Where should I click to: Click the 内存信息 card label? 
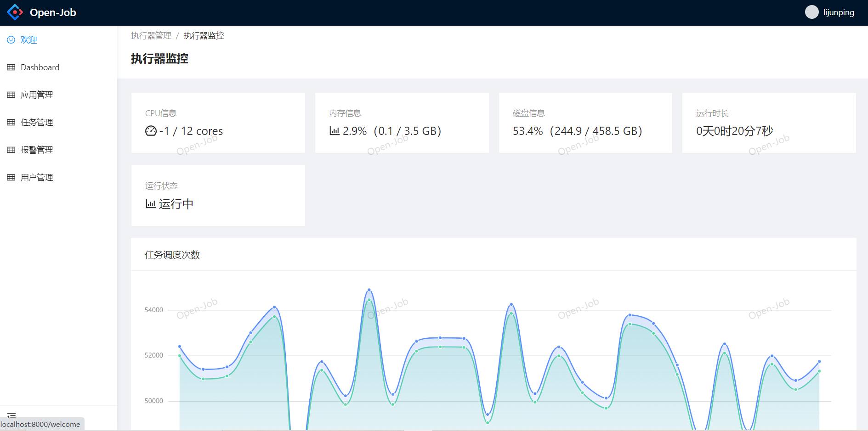coord(345,113)
